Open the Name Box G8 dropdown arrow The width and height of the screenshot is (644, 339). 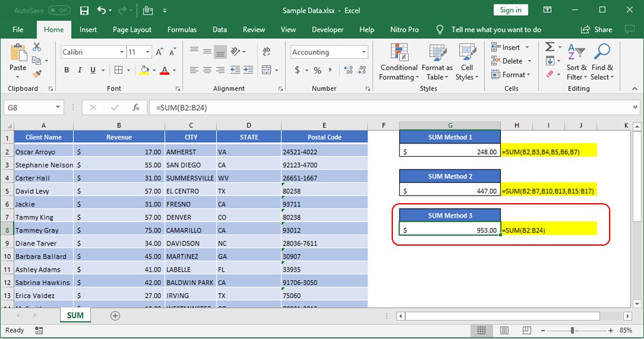pos(58,107)
